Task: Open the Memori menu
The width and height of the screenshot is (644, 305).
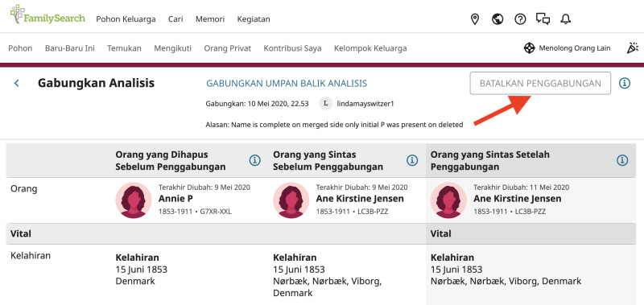Action: 210,19
